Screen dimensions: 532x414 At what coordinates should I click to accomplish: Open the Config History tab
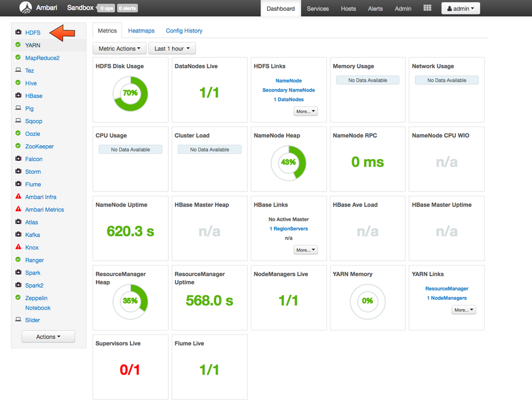(184, 30)
